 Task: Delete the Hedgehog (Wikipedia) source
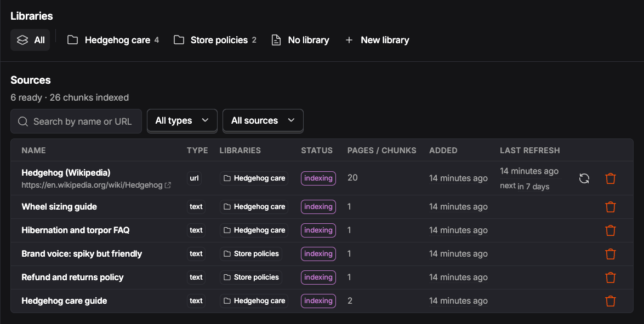[x=611, y=178]
